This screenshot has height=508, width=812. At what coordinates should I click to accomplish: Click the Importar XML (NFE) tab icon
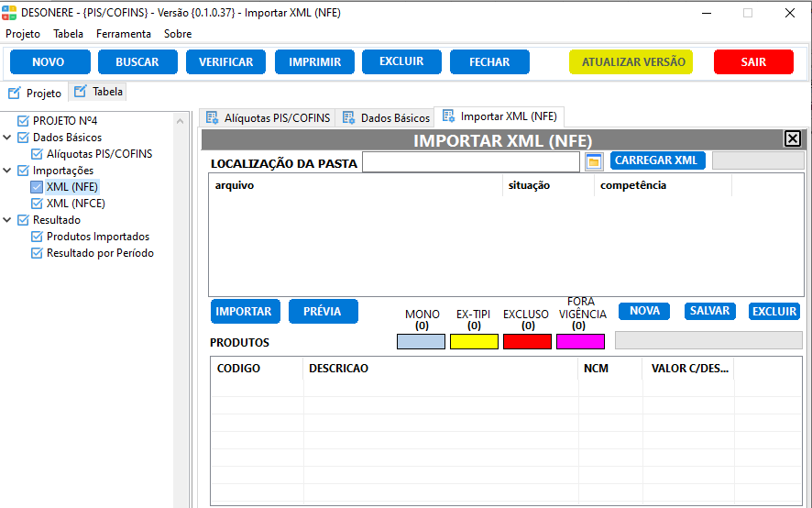[x=448, y=116]
